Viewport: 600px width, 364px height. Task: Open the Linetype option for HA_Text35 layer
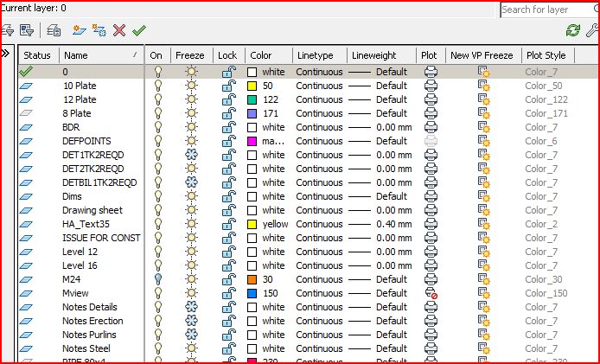(x=319, y=224)
